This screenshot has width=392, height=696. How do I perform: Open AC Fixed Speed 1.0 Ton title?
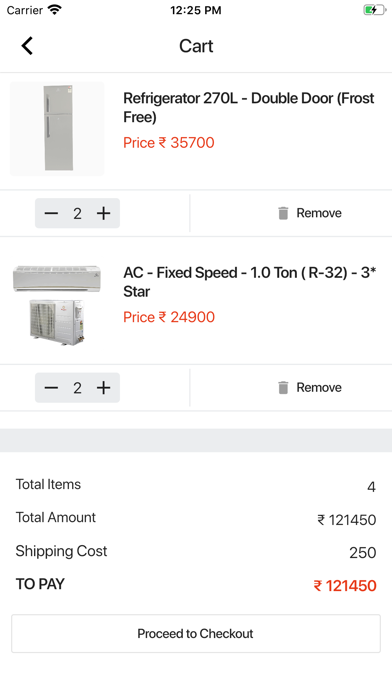click(x=249, y=282)
